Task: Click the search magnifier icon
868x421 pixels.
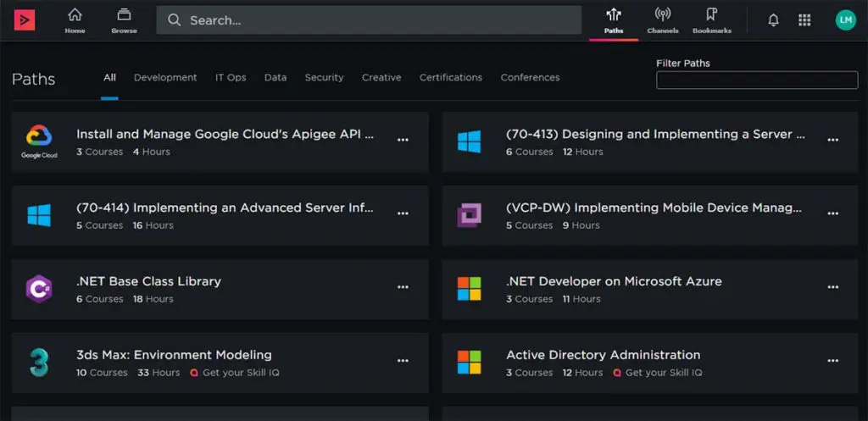Action: (x=175, y=20)
